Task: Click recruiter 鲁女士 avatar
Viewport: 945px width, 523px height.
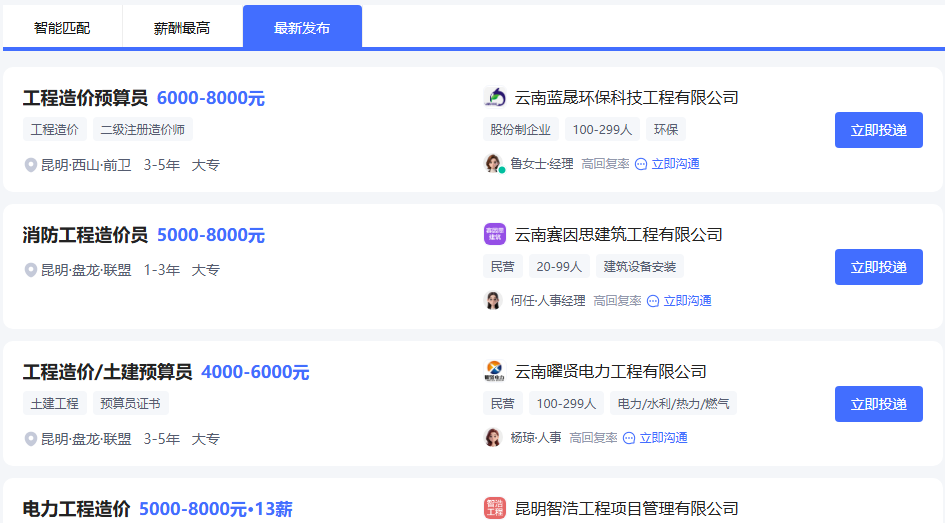Action: (494, 163)
